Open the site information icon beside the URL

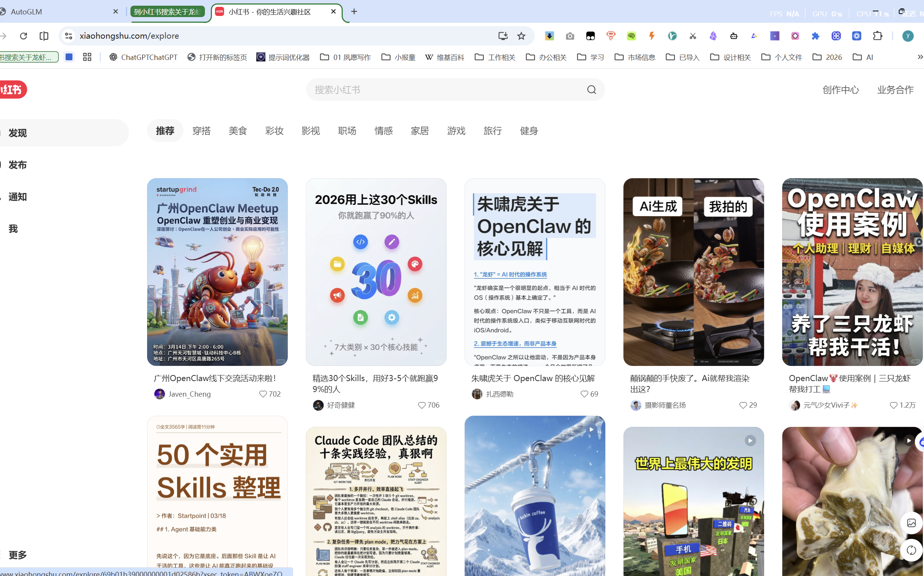(x=69, y=36)
